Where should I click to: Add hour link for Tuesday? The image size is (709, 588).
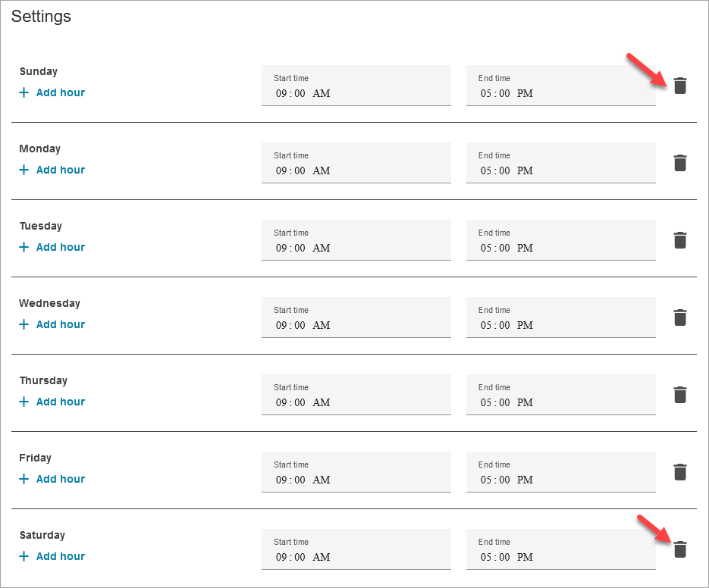[61, 247]
